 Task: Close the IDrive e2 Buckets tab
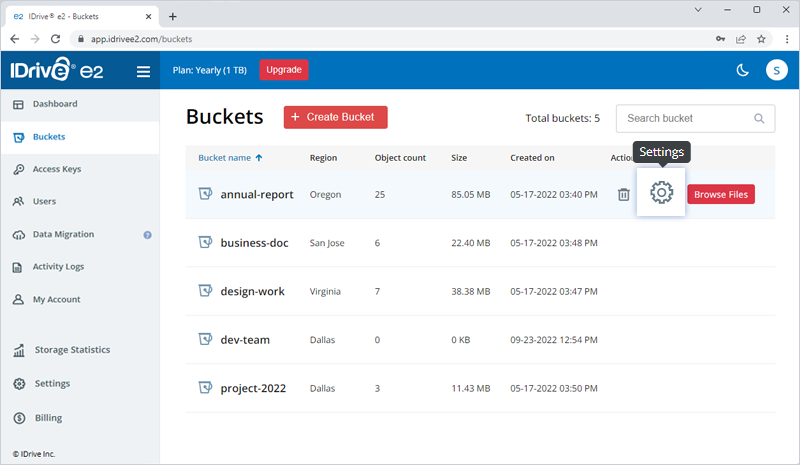[148, 16]
